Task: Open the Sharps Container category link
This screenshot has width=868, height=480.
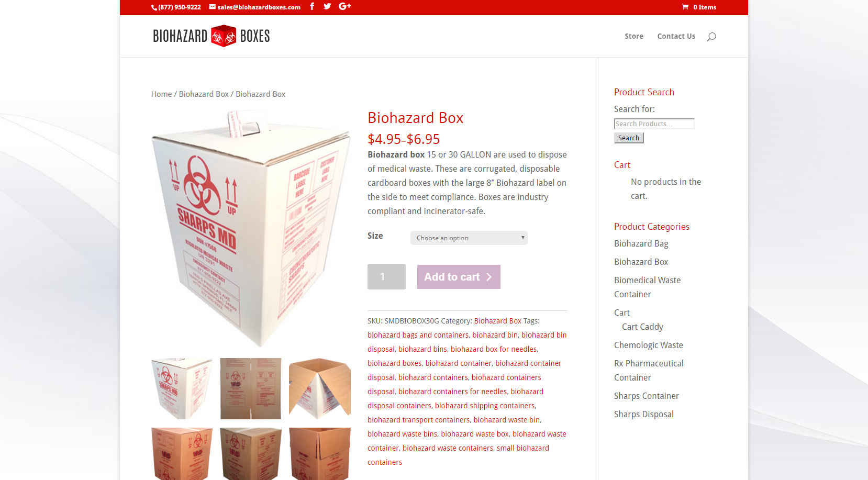Action: tap(647, 396)
